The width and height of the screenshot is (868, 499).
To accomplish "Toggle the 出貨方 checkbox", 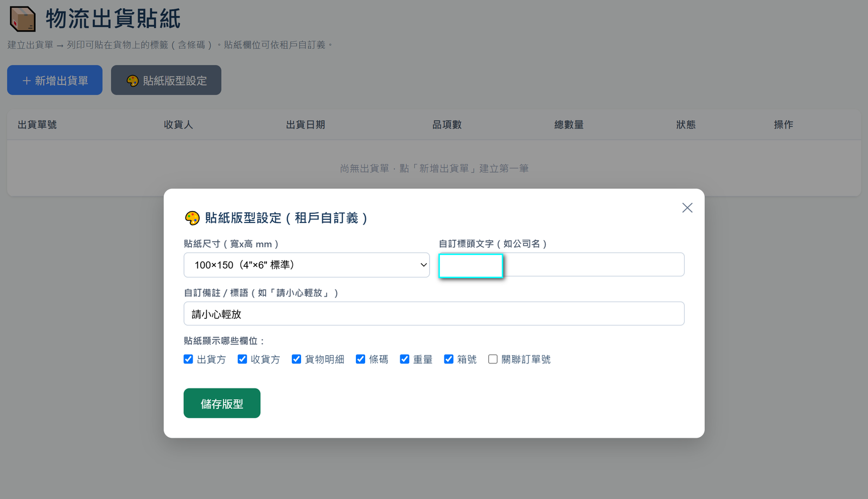I will click(x=188, y=359).
